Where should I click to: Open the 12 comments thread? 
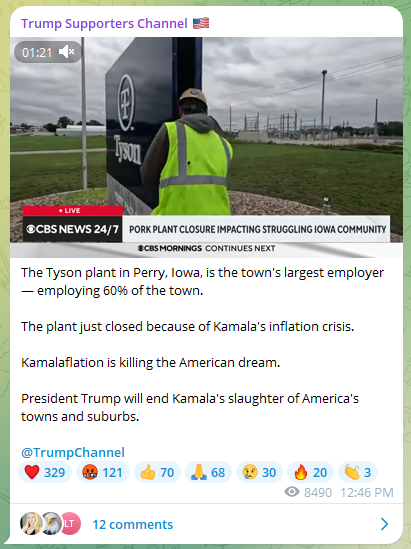coord(132,524)
